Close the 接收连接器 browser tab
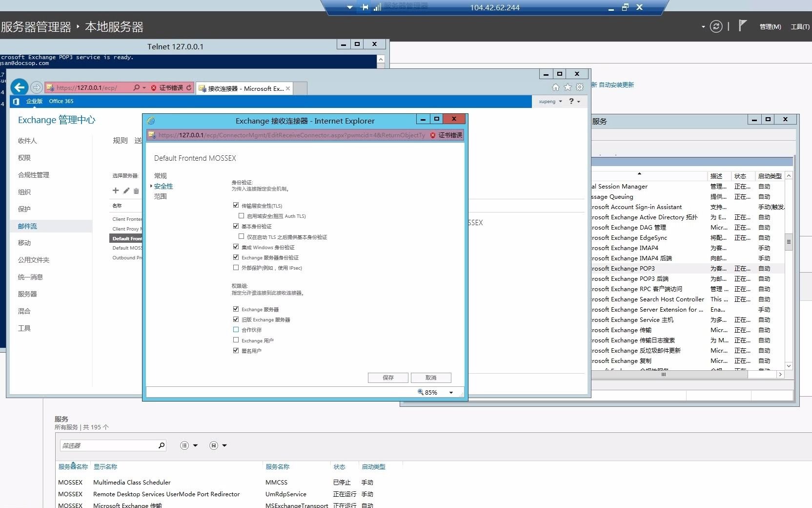812x508 pixels. pos(288,88)
